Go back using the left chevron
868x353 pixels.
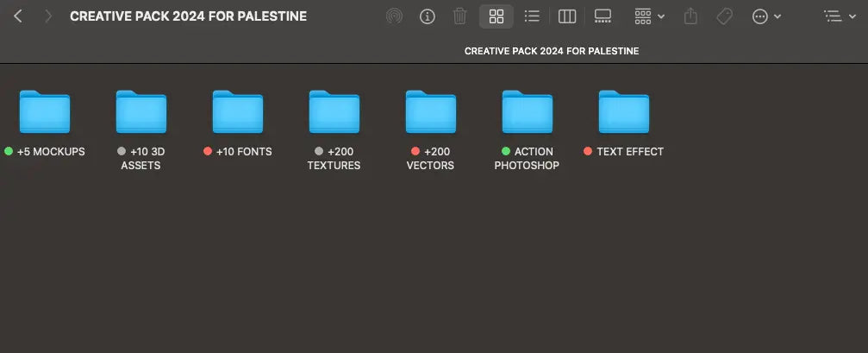coord(18,16)
